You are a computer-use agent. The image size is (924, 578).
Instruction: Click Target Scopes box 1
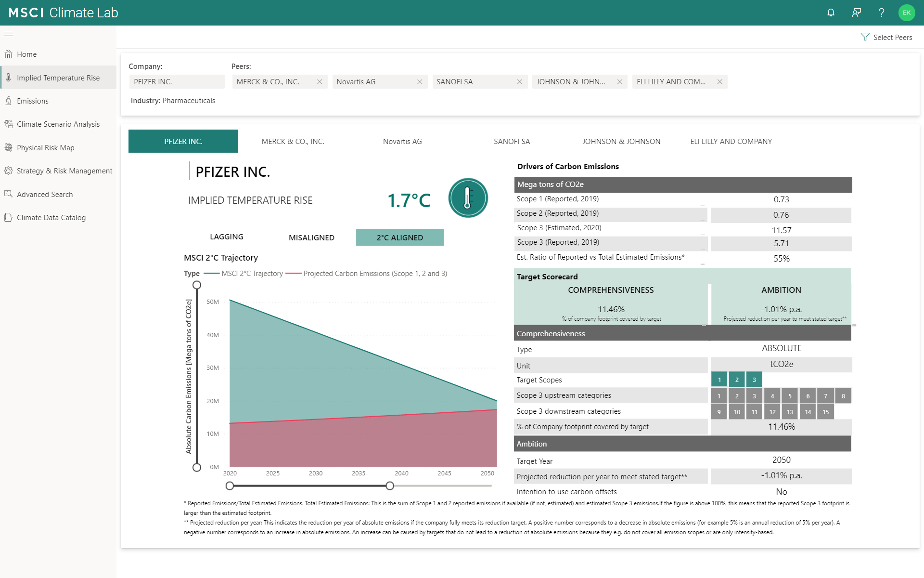[x=719, y=380]
